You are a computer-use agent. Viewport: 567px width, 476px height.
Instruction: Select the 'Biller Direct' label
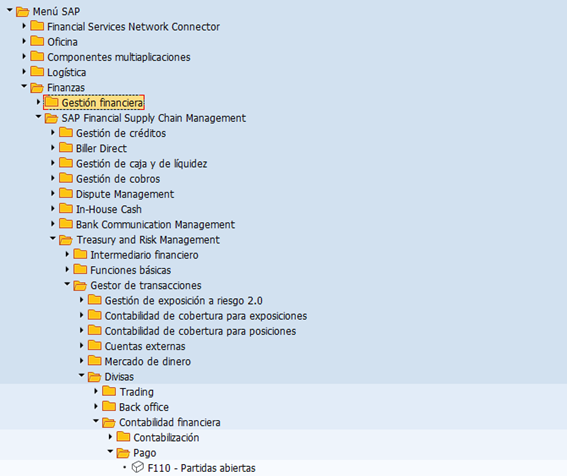(x=101, y=149)
